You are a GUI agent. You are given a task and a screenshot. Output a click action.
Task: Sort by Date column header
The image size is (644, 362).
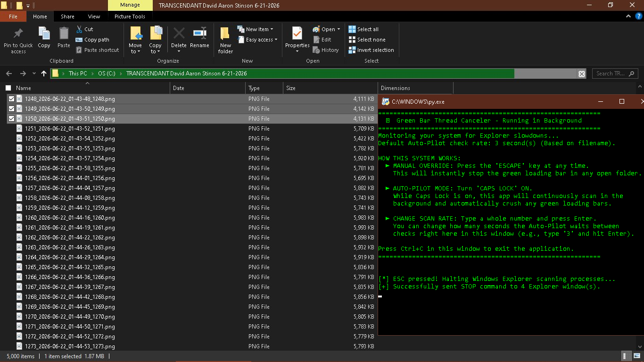[207, 88]
